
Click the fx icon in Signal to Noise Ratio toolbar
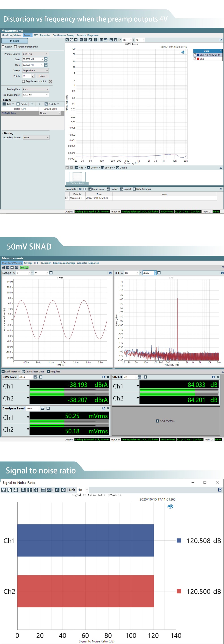click(57, 490)
